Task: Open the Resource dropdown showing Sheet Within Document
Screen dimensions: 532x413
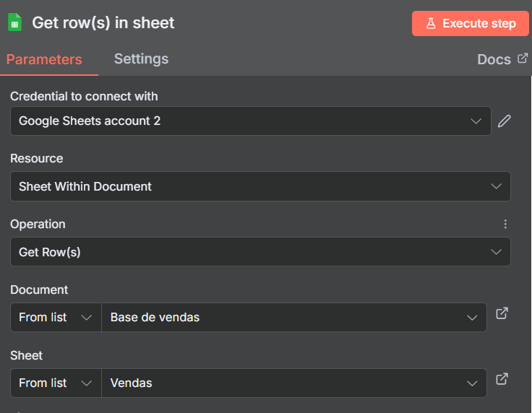Action: 260,186
